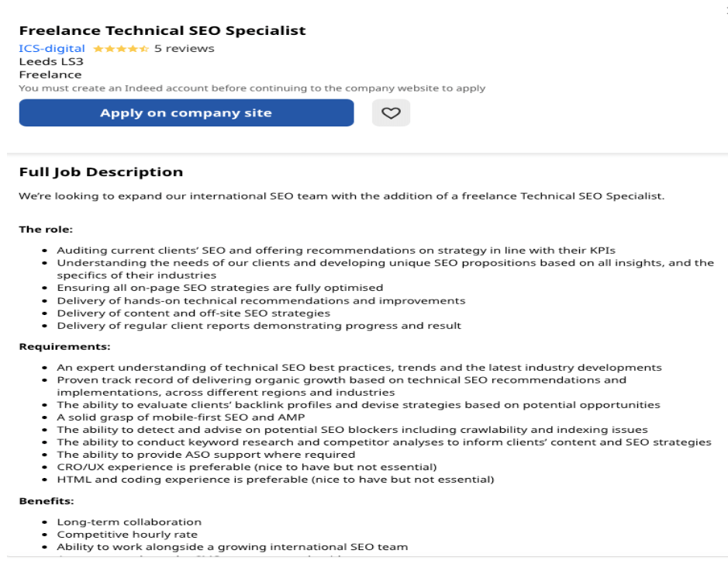Click the "Requirements:" section heading
This screenshot has width=728, height=561.
64,346
